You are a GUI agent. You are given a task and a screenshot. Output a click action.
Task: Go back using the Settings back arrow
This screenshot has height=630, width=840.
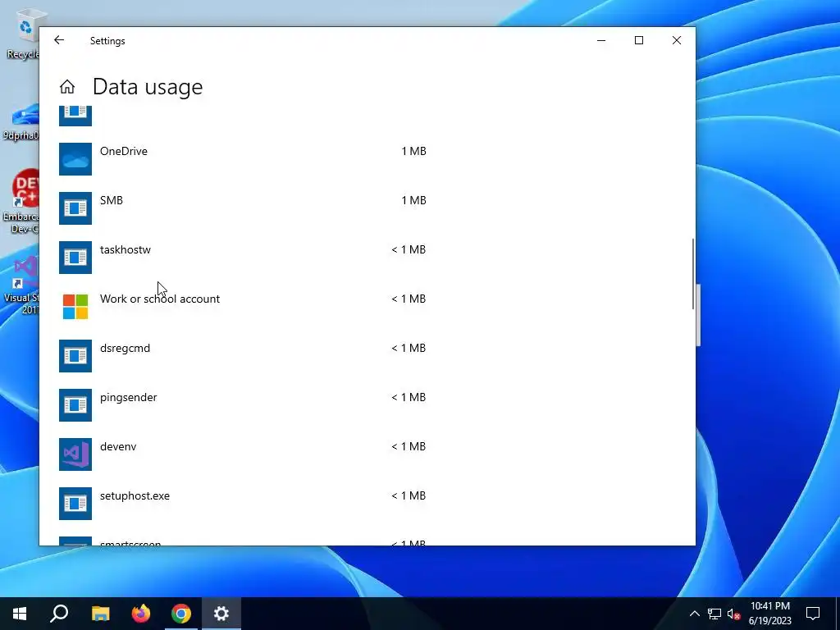click(59, 40)
